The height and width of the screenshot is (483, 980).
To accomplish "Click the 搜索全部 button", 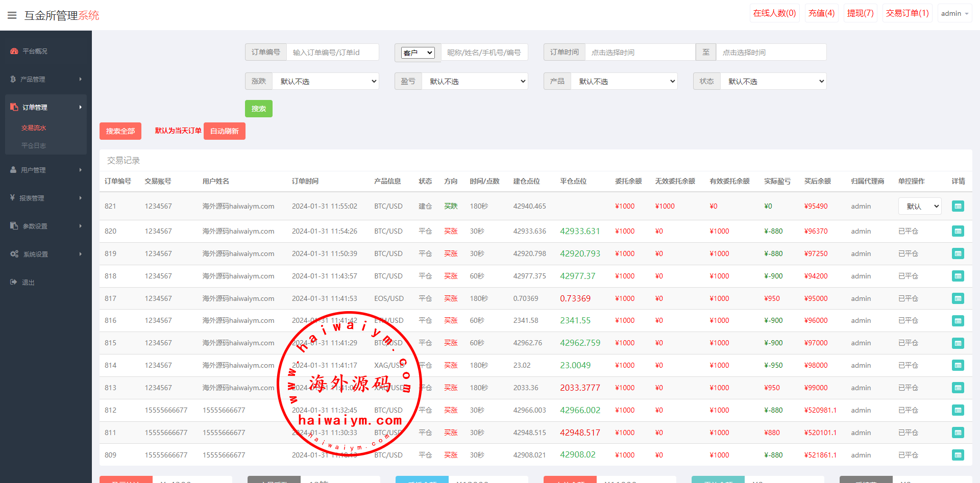I will 120,131.
